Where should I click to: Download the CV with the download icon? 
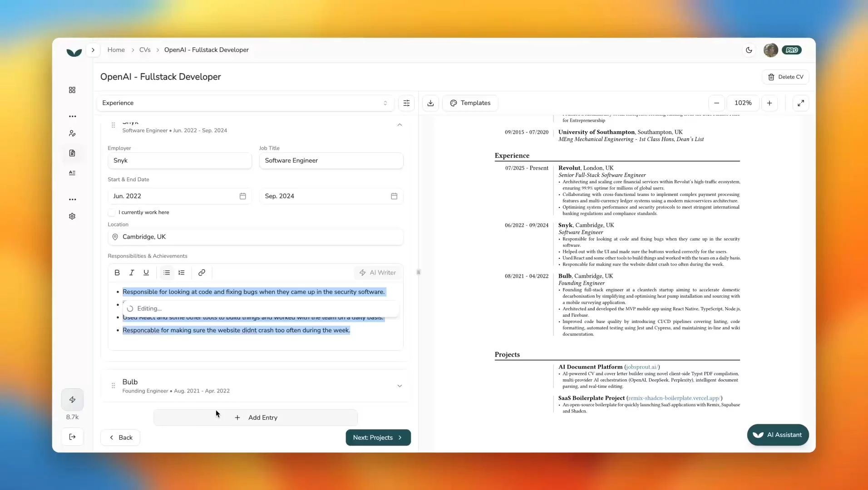430,103
